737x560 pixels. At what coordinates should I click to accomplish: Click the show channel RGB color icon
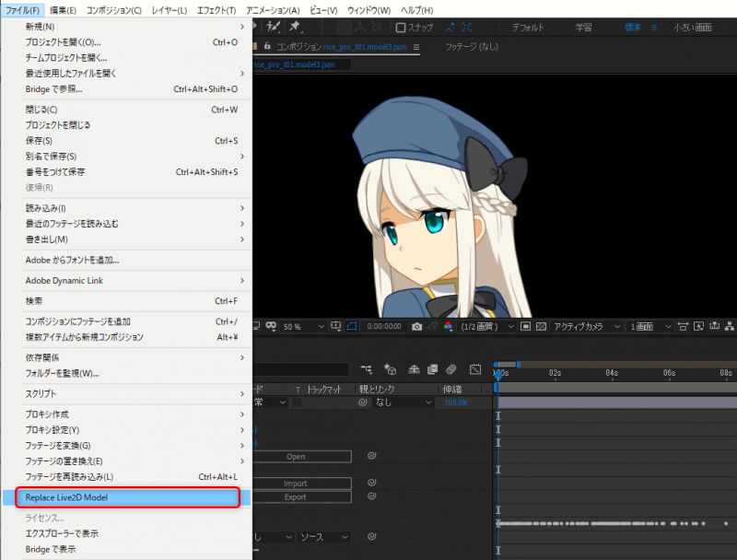(x=448, y=326)
